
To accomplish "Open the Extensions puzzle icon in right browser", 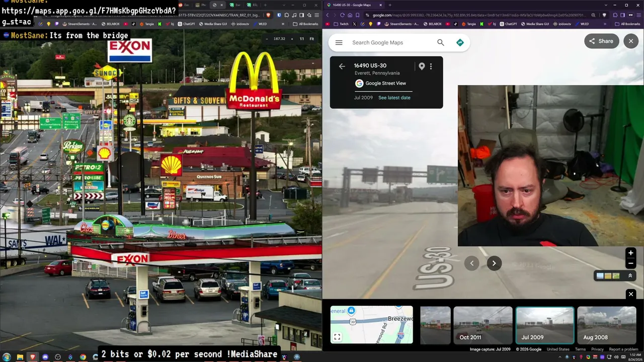I will coord(615,15).
